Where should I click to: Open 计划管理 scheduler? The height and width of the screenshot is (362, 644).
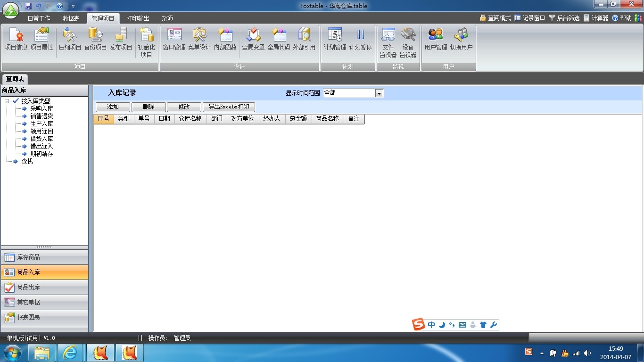tap(335, 39)
